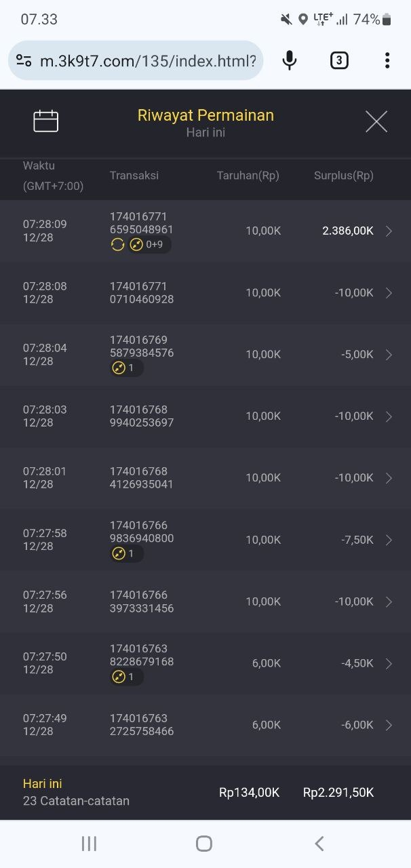Tap the site info icon in address bar
411x868 pixels.
click(24, 61)
